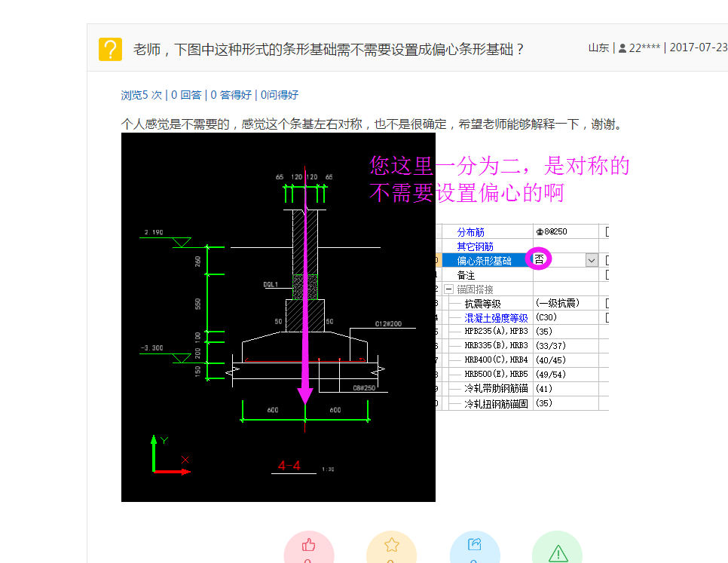The height and width of the screenshot is (563, 728).
Task: Open the CAD section drawing image
Action: pos(278,317)
